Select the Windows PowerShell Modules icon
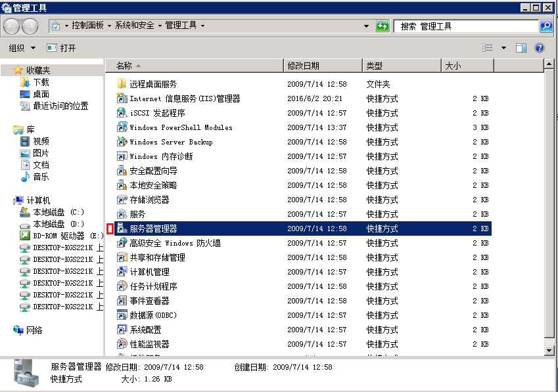Image resolution: width=558 pixels, height=392 pixels. pos(122,127)
